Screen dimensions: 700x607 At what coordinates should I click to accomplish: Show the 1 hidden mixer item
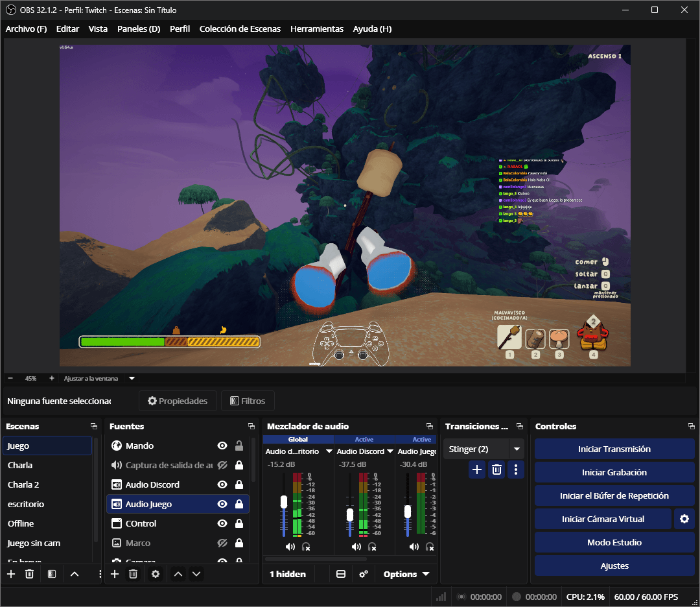click(288, 575)
